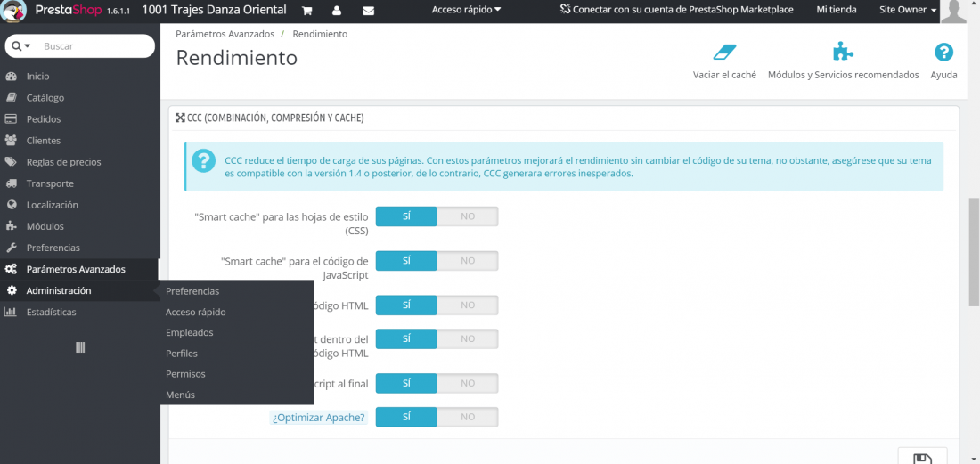Set Smart cache for CSS to SÍ
980x464 pixels.
coord(406,216)
